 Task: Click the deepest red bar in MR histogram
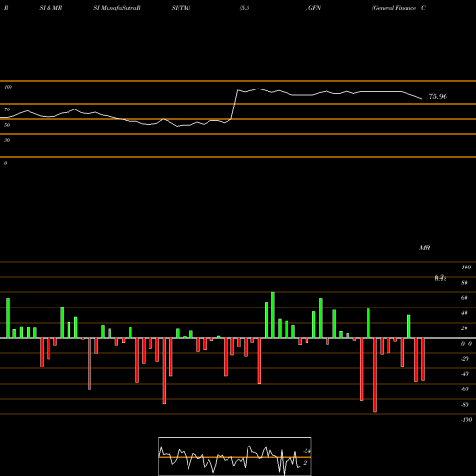point(375,375)
